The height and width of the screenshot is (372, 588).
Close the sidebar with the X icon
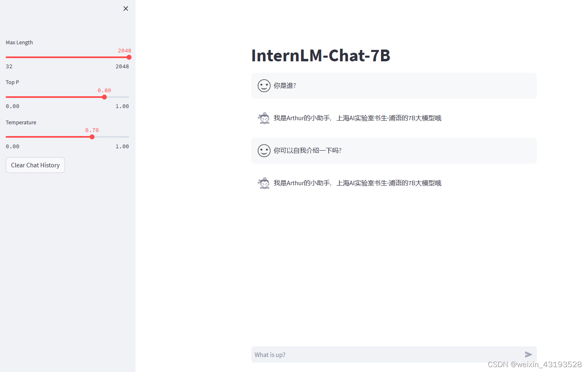click(126, 9)
